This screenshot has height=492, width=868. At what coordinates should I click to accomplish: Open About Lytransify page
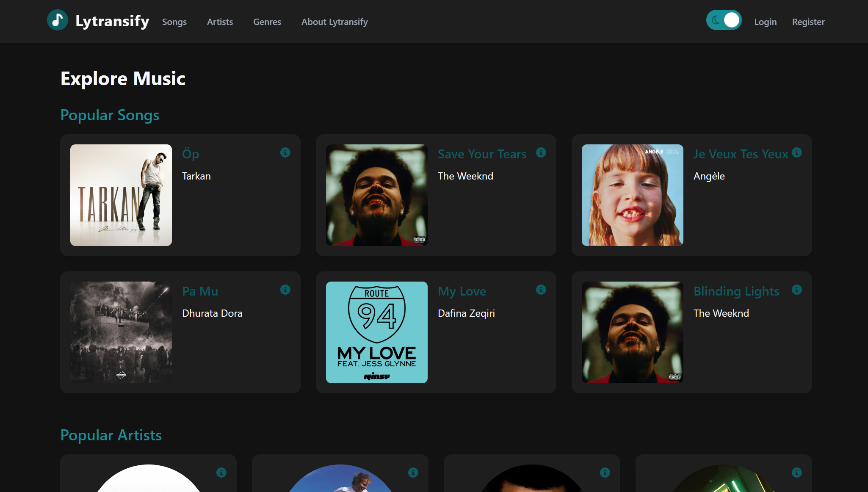coord(334,22)
